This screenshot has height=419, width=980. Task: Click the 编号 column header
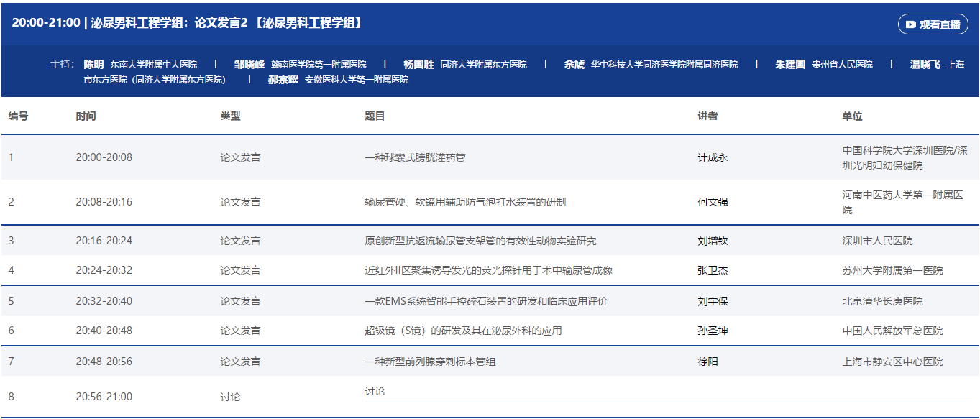pos(19,116)
